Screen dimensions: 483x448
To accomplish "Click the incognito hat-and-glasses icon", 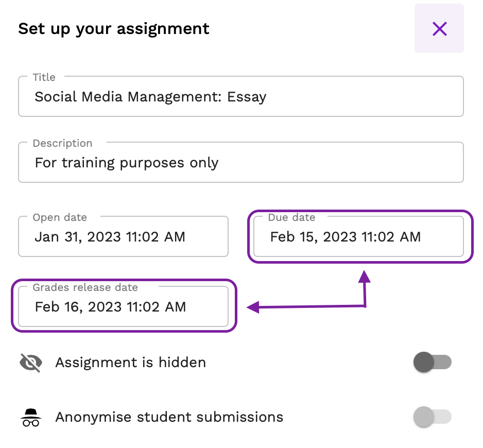I will coord(31,418).
